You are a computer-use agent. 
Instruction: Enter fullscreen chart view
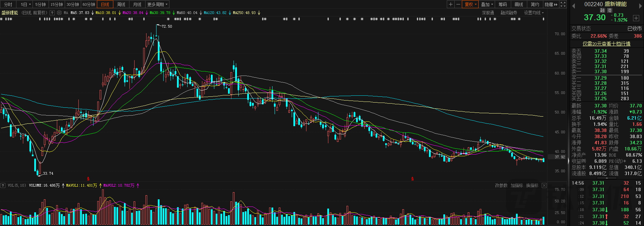coord(563,4)
